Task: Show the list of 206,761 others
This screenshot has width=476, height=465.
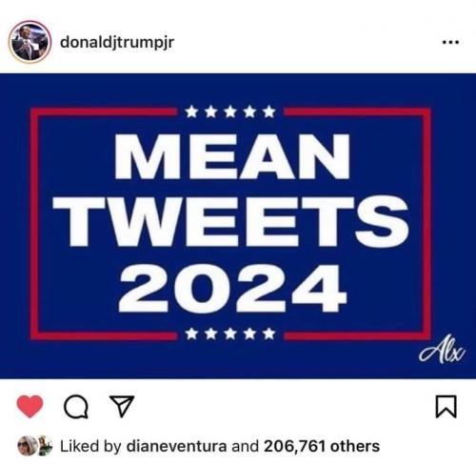Action: [322, 446]
